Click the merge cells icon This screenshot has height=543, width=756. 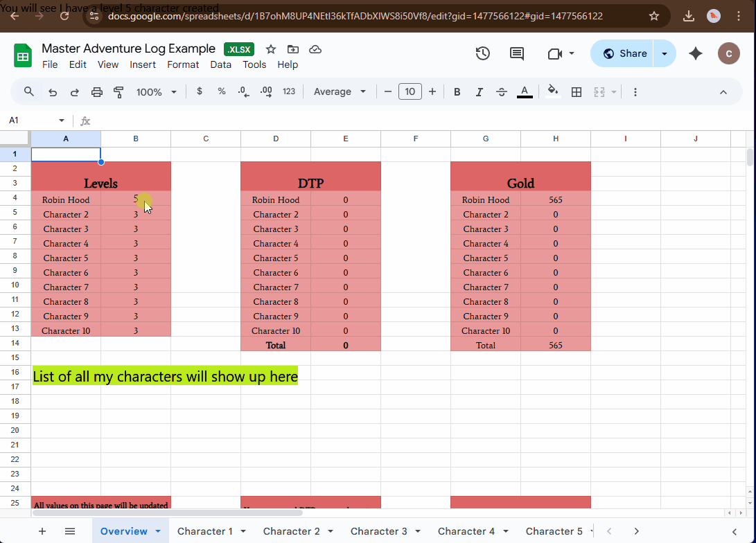click(599, 92)
